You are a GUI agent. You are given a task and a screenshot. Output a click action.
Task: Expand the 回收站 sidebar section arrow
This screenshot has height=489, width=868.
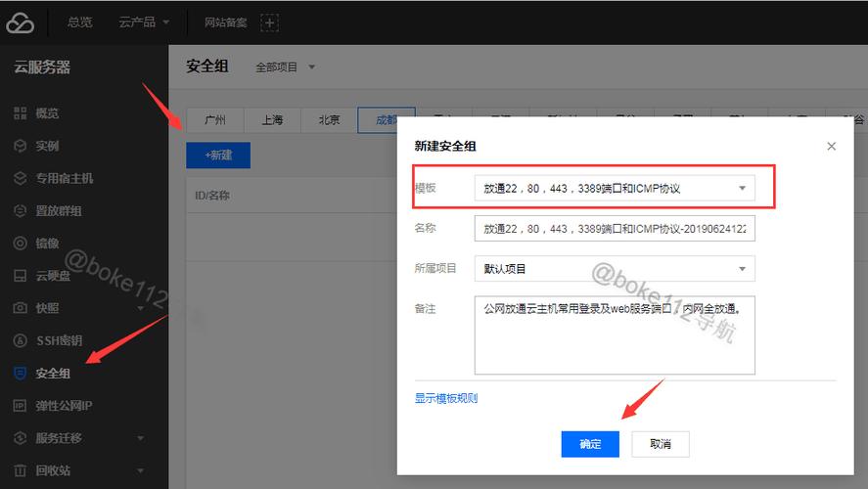point(141,470)
